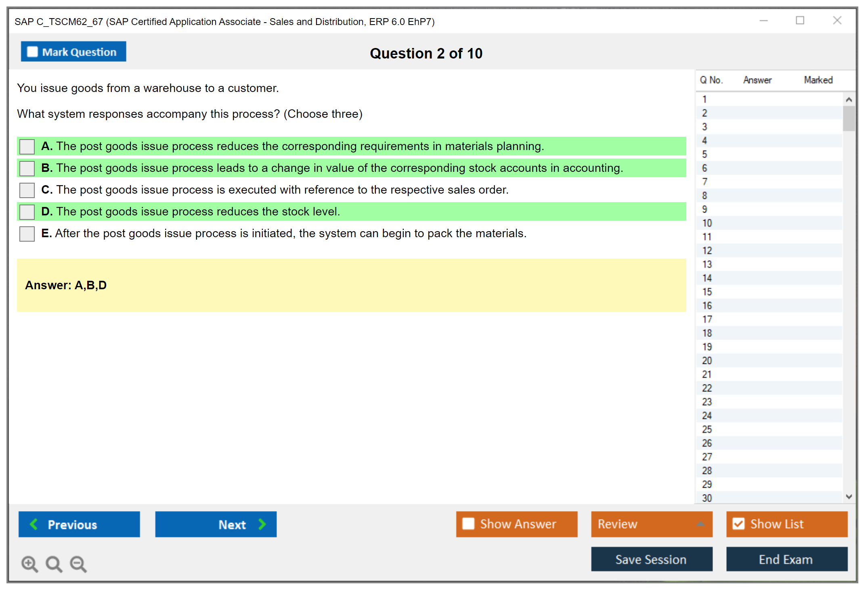Click the zoom out magnifier icon

click(x=78, y=564)
